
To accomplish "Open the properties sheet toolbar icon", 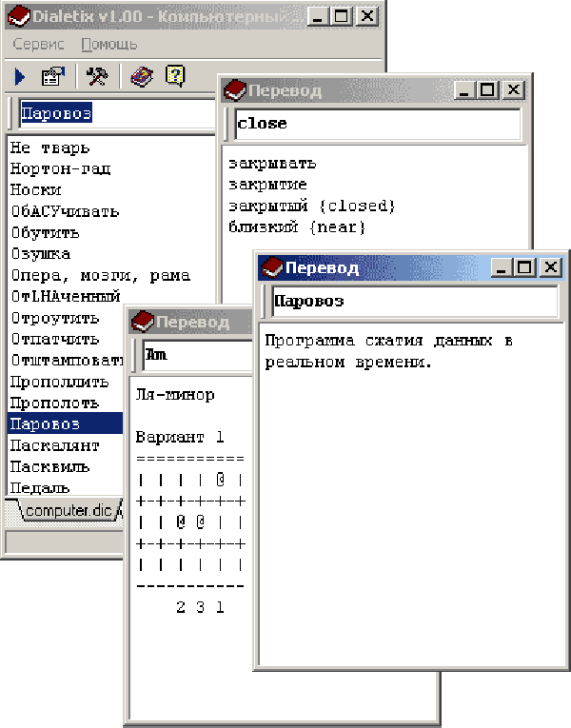I will pyautogui.click(x=53, y=76).
